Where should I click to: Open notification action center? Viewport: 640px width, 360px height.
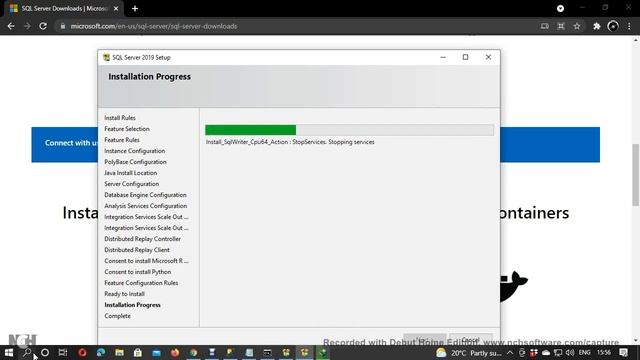coord(623,353)
